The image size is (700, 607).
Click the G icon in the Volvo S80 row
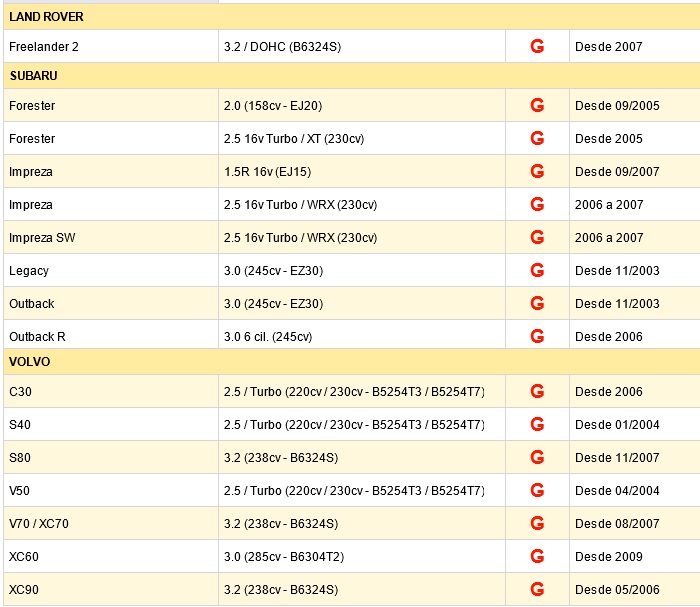537,457
